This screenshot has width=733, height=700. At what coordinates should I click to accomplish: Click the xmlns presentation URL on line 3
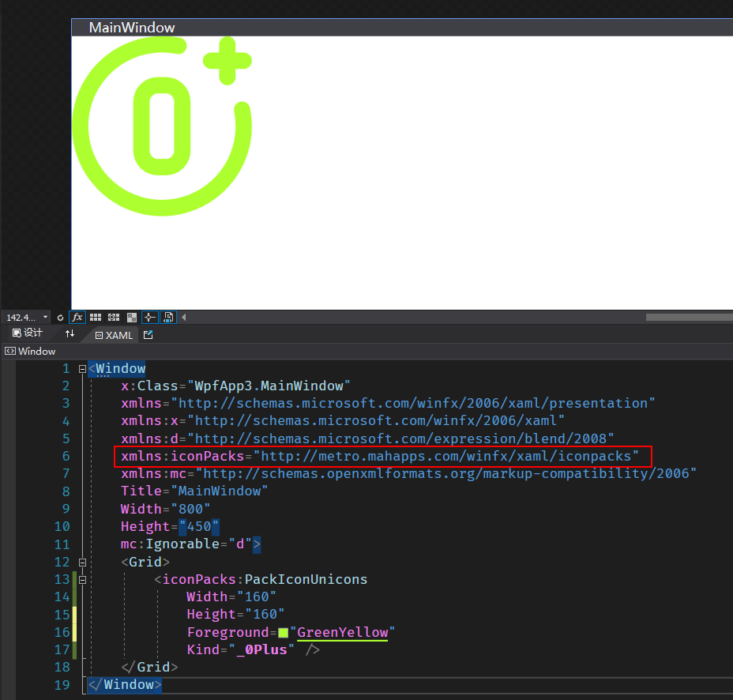413,403
